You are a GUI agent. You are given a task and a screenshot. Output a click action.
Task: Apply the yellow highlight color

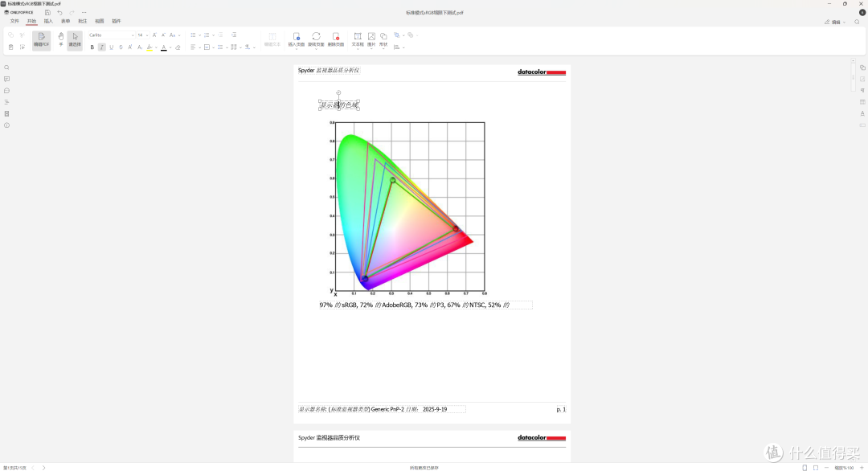(x=149, y=47)
